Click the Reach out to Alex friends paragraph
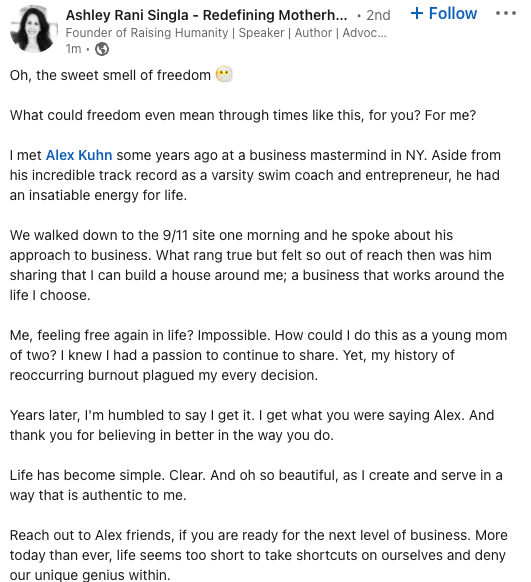Image resolution: width=531 pixels, height=582 pixels. point(258,555)
